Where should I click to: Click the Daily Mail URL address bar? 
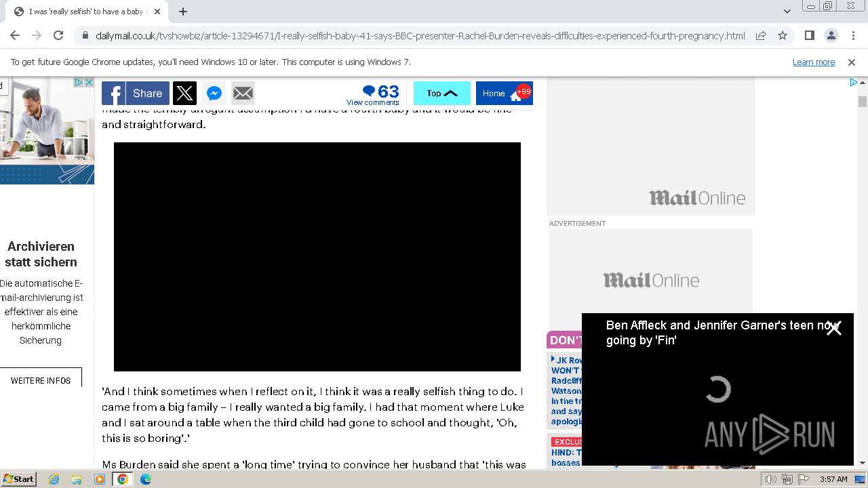click(x=420, y=36)
